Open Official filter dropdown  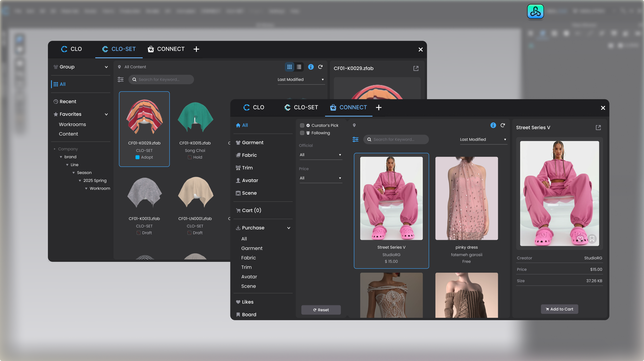[x=321, y=155]
